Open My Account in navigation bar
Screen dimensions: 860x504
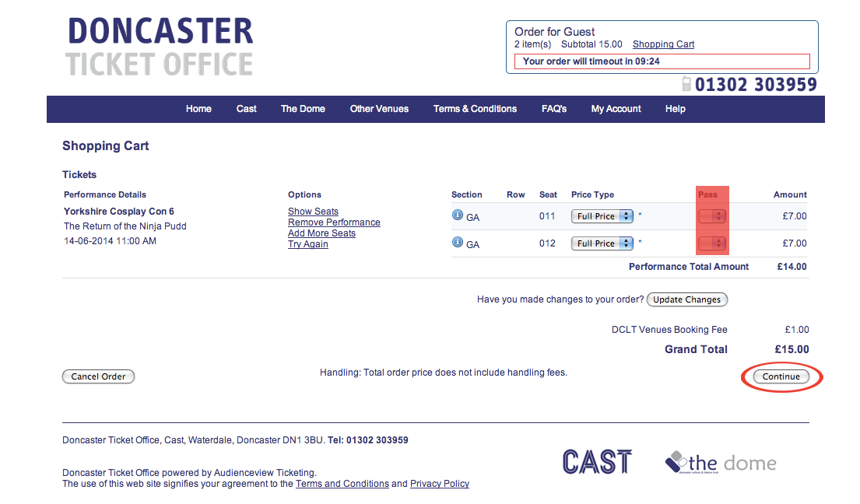click(x=616, y=109)
